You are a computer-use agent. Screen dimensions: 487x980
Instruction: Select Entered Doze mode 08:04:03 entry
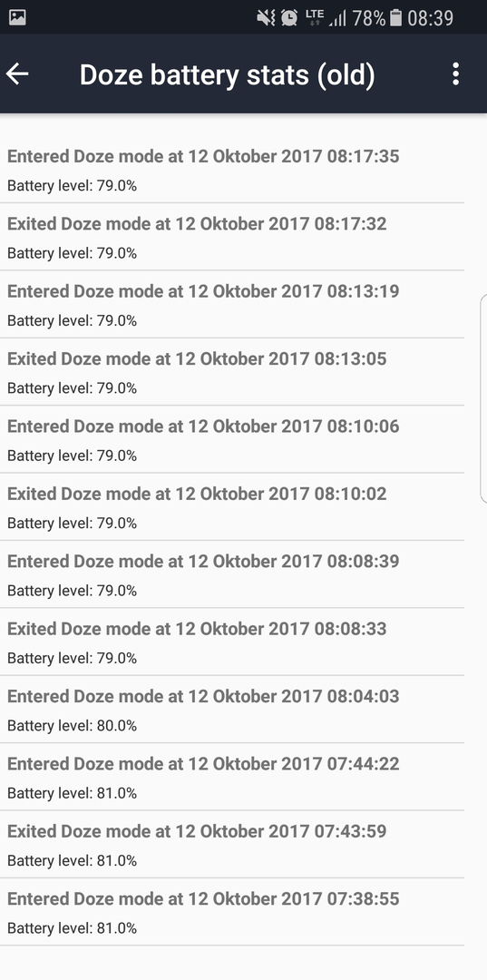[231, 710]
